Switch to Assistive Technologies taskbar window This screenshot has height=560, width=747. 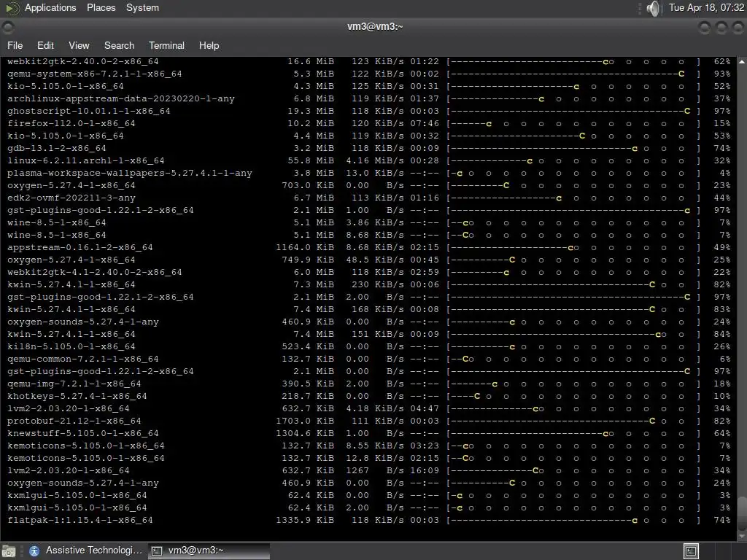[x=86, y=551]
